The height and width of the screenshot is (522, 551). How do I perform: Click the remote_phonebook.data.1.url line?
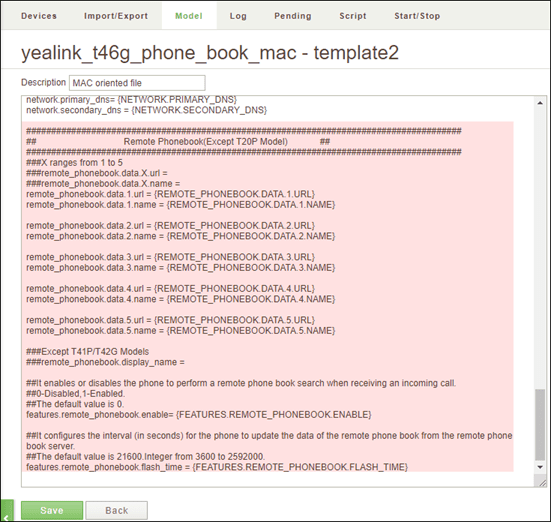click(x=170, y=194)
